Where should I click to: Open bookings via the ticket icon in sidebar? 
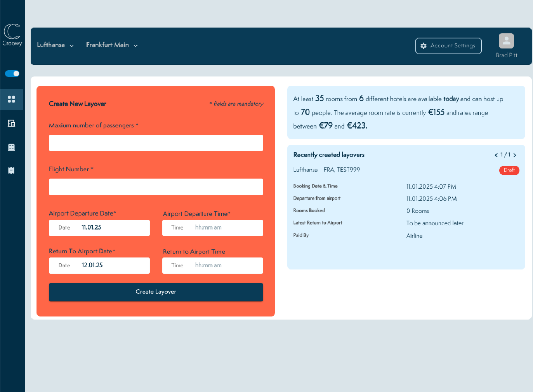[x=11, y=170]
